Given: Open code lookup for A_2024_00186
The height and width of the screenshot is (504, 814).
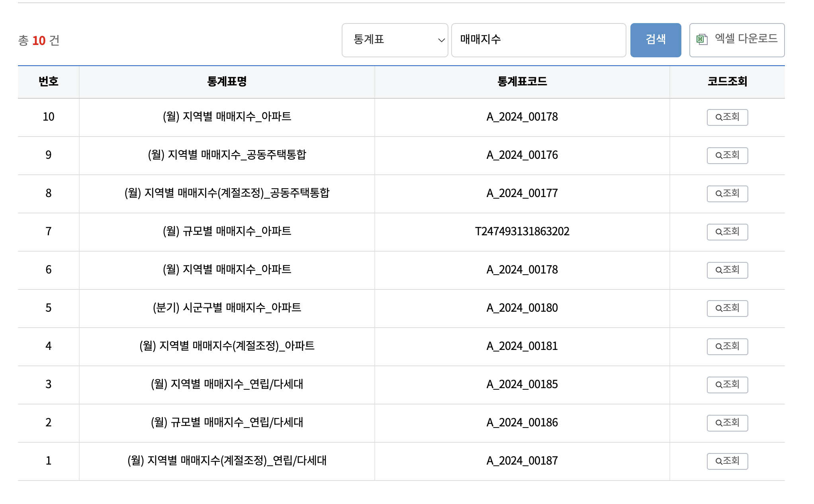Looking at the screenshot, I should (727, 423).
